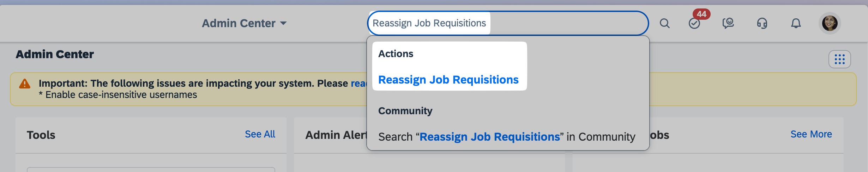
Task: Follow the blue link in the warning banner
Action: (x=358, y=84)
